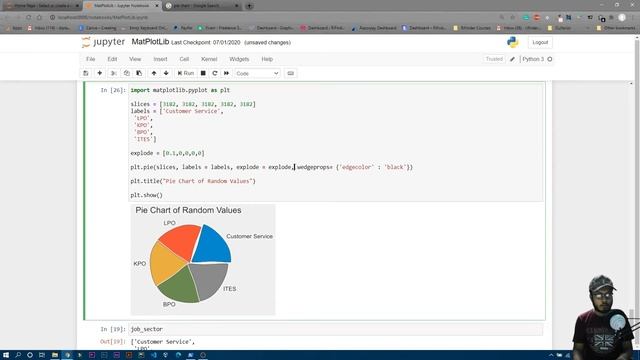Open Visual Studio Code from the taskbar
This screenshot has width=640, height=360.
pyautogui.click(x=153, y=355)
